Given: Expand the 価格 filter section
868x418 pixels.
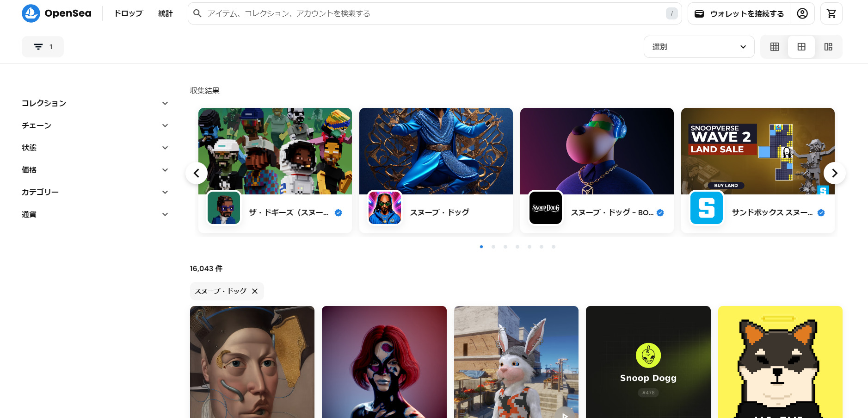Looking at the screenshot, I should (x=95, y=170).
